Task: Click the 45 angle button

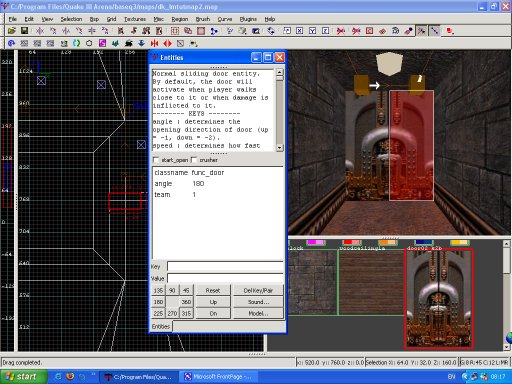Action: pyautogui.click(x=186, y=290)
